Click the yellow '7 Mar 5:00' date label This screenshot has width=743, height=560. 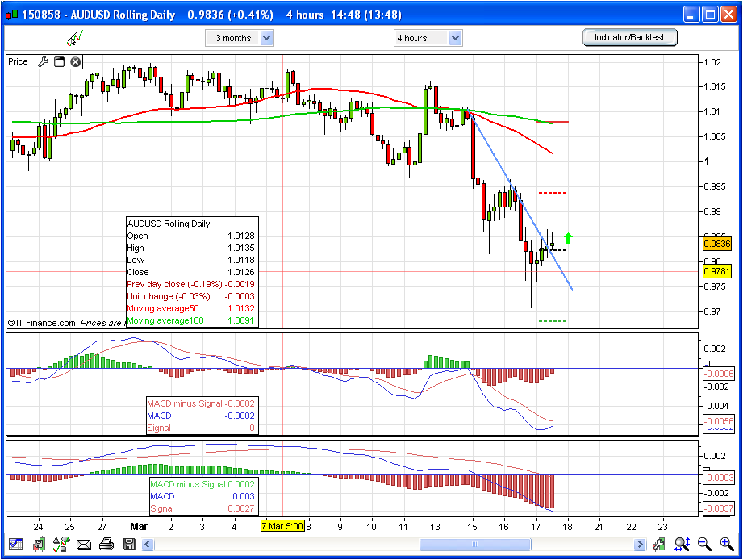point(282,526)
